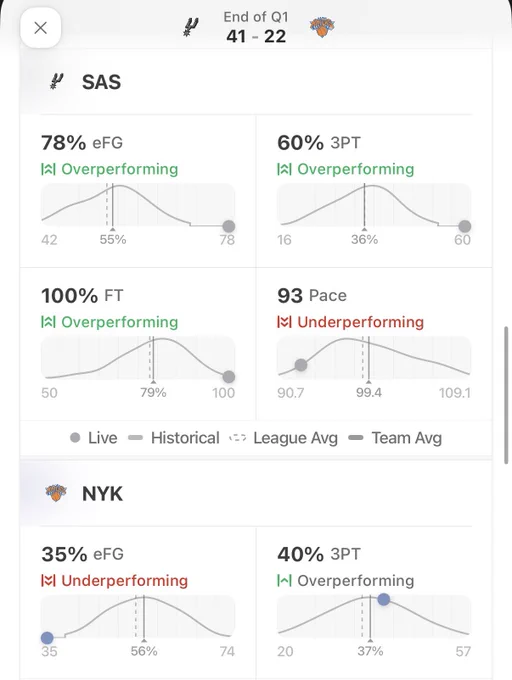Open the End of Q1 score header
Screen dimensions: 512x680
tap(256, 27)
